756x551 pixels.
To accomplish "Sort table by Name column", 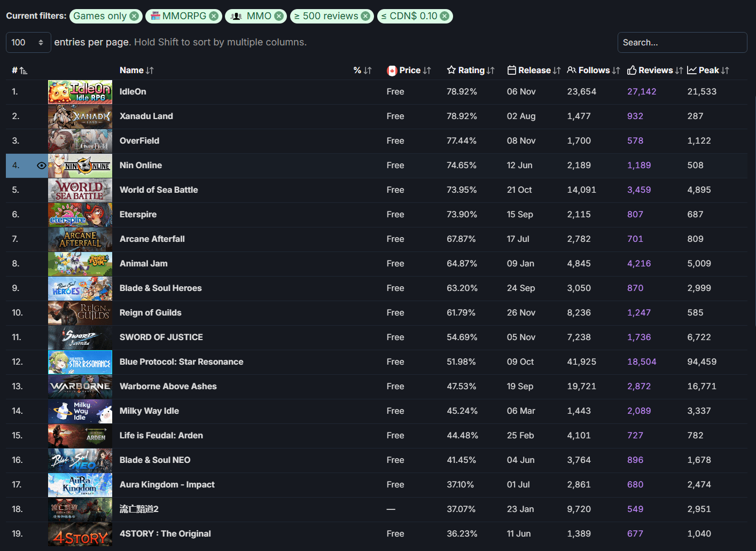I will click(x=137, y=70).
